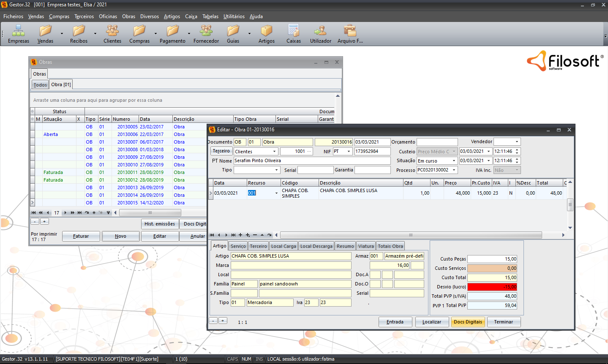Screen dimensions: 608x364
Task: Click the Pagamento folder icon
Action: (172, 31)
